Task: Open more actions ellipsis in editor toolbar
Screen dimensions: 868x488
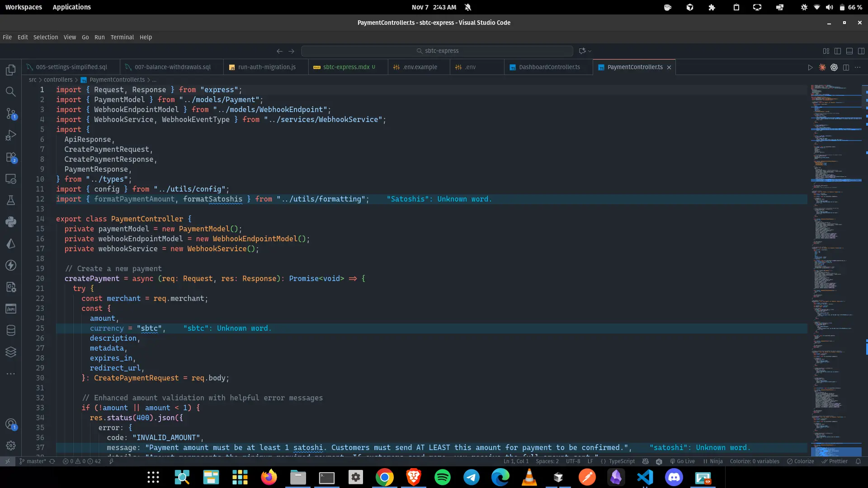Action: click(x=858, y=67)
